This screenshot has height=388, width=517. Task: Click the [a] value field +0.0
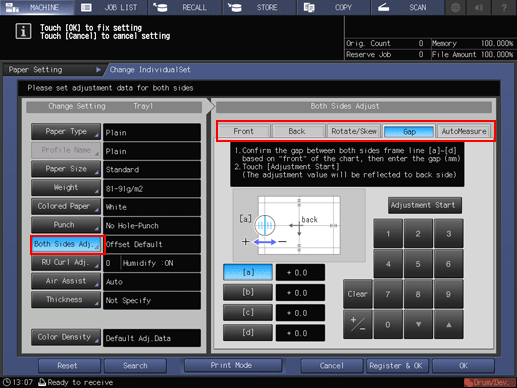[300, 273]
